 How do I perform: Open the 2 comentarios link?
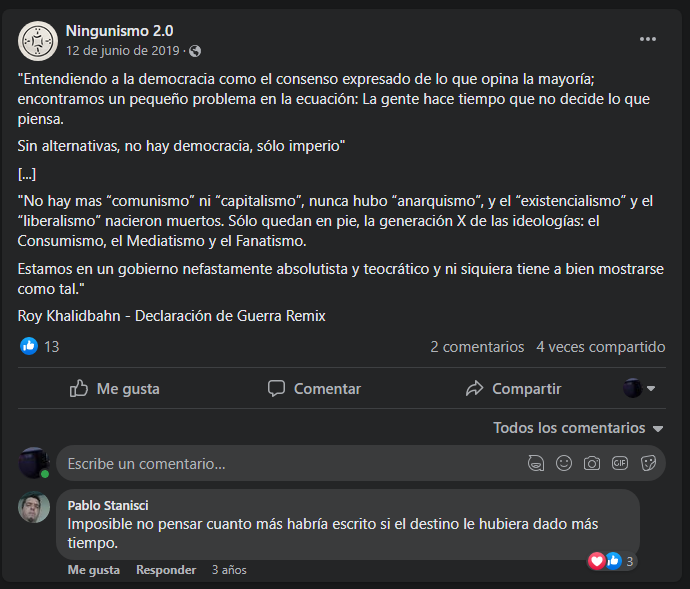tap(477, 347)
